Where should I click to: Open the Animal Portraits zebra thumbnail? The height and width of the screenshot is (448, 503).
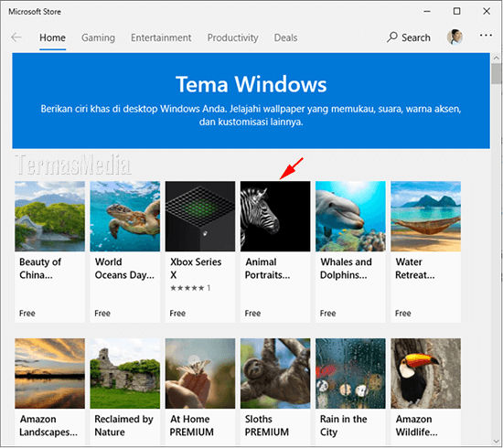click(x=275, y=216)
